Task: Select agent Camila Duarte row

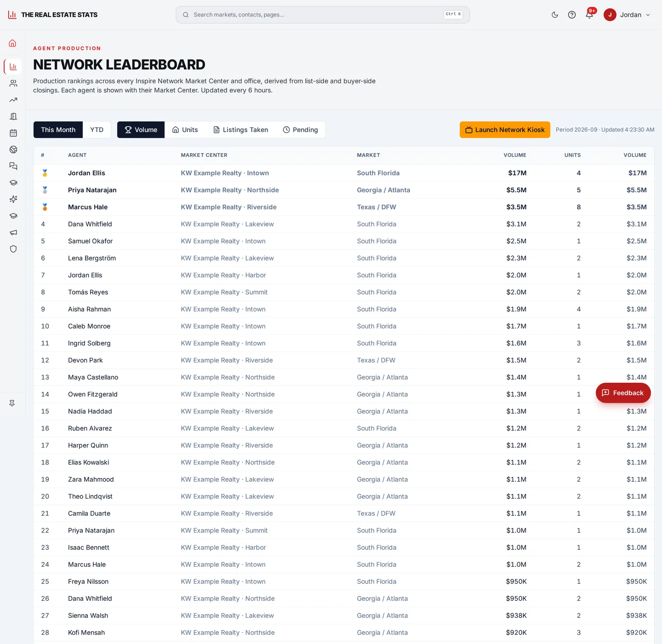Action: click(x=344, y=513)
